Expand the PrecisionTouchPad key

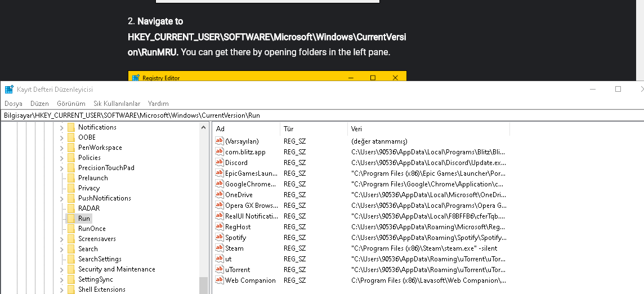(x=61, y=168)
